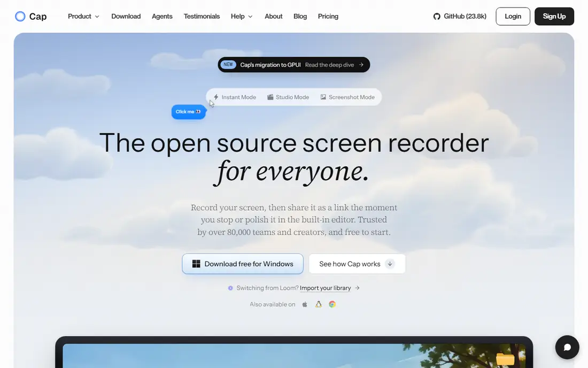The image size is (588, 368).
Task: Click the Cap logo icon
Action: 20,17
